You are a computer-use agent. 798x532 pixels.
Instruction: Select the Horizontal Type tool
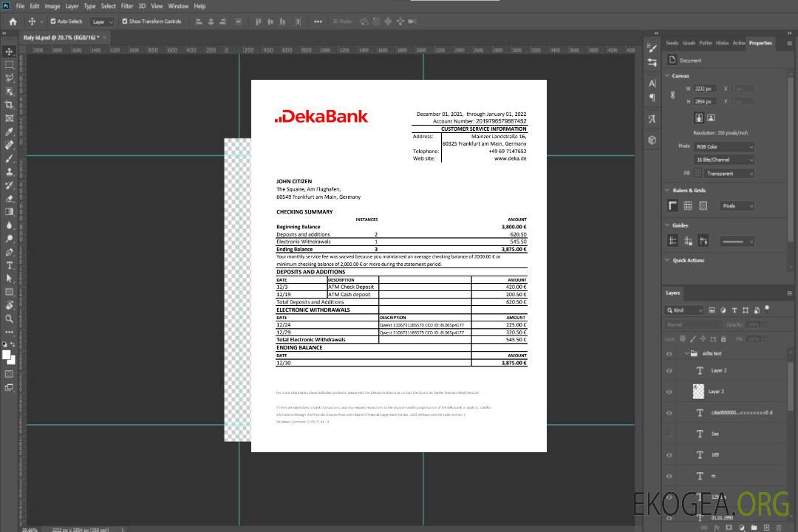9,265
